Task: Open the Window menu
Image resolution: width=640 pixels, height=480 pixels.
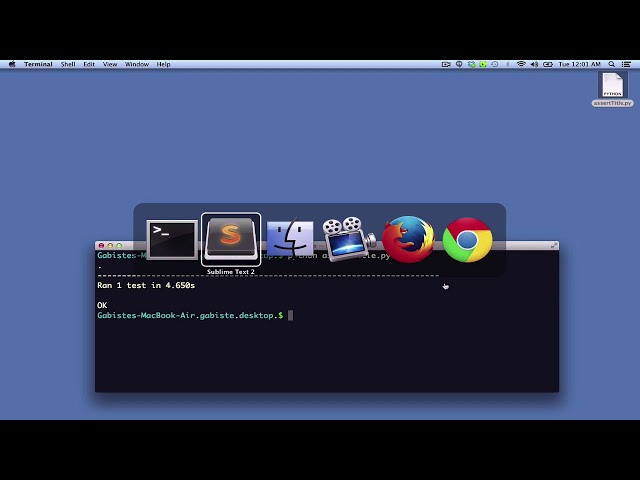Action: 137,64
